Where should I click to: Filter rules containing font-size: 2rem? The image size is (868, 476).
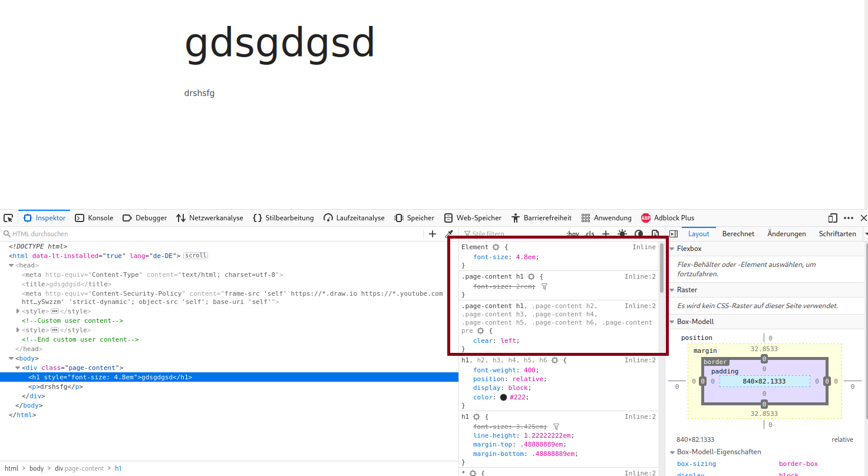pos(544,286)
